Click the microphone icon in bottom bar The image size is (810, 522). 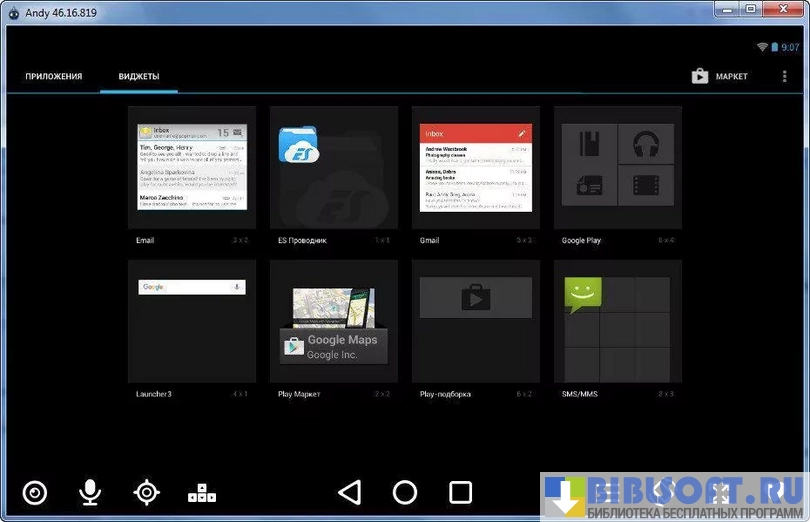90,492
